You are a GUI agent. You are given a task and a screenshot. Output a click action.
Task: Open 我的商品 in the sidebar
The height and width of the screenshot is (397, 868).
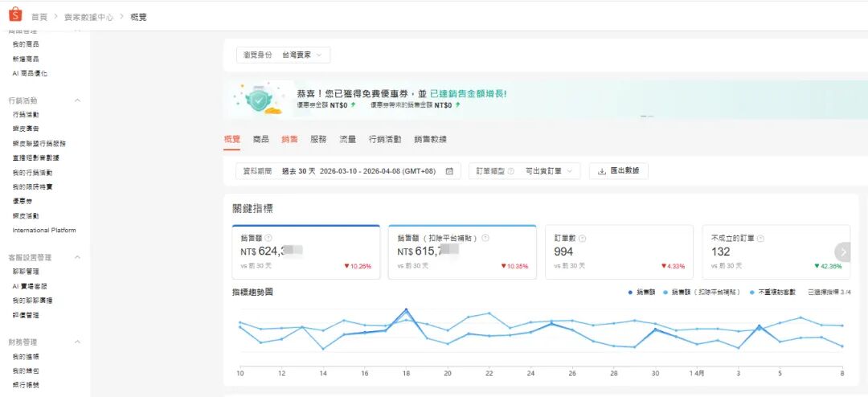26,44
